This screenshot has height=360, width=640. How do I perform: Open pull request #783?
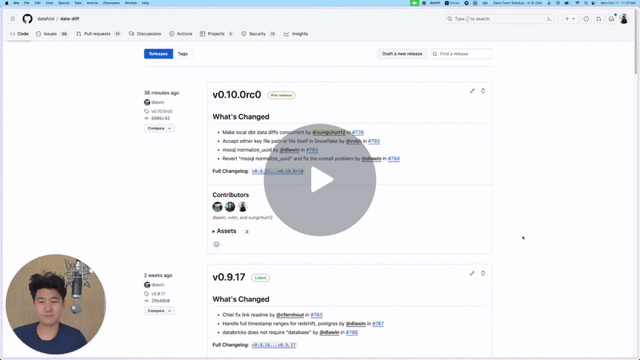click(x=316, y=315)
